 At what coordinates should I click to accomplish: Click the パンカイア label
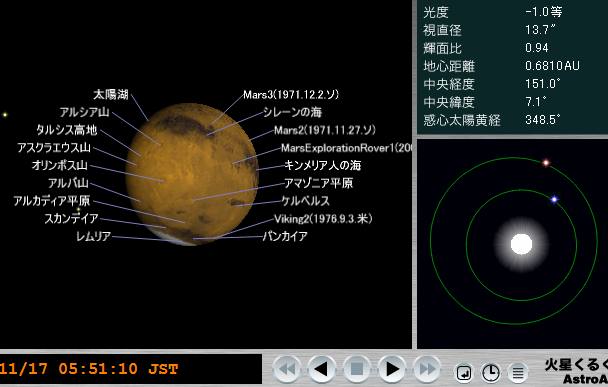(285, 236)
